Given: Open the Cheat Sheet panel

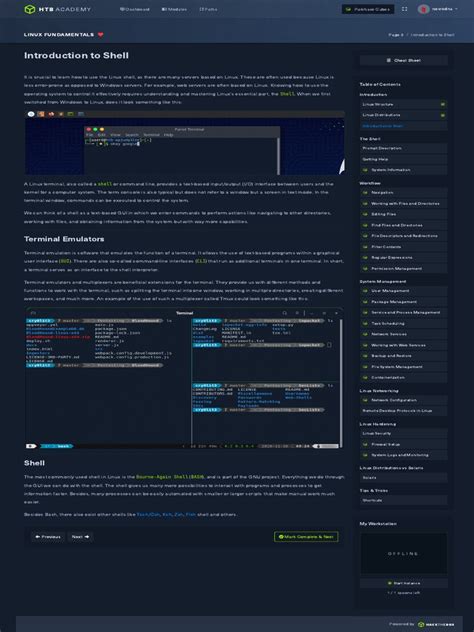Looking at the screenshot, I should pyautogui.click(x=403, y=60).
